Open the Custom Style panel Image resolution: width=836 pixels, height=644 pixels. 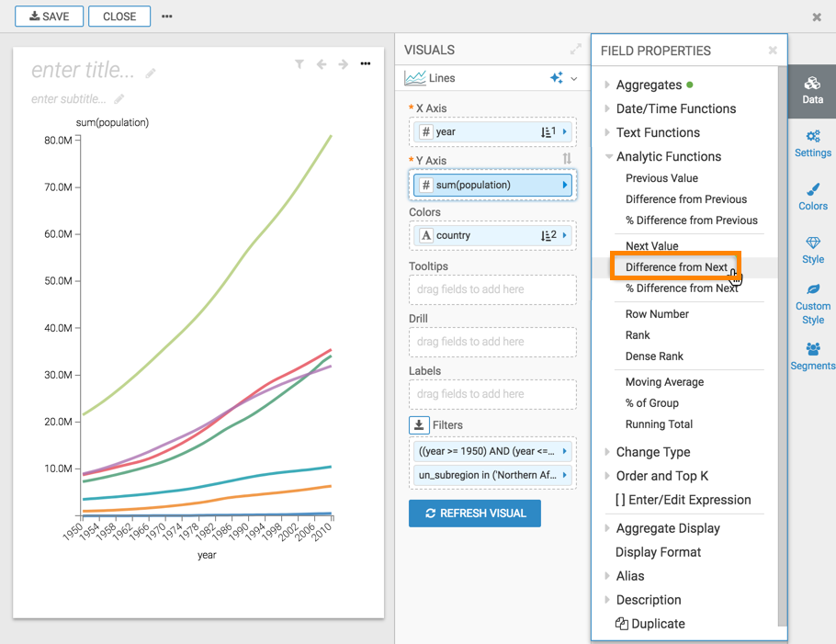click(x=812, y=304)
